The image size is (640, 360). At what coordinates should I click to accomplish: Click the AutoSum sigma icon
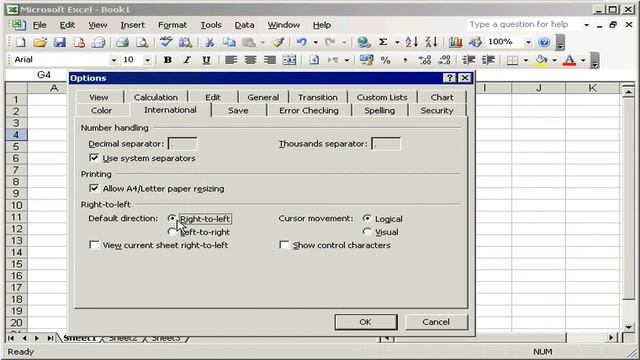(x=383, y=42)
